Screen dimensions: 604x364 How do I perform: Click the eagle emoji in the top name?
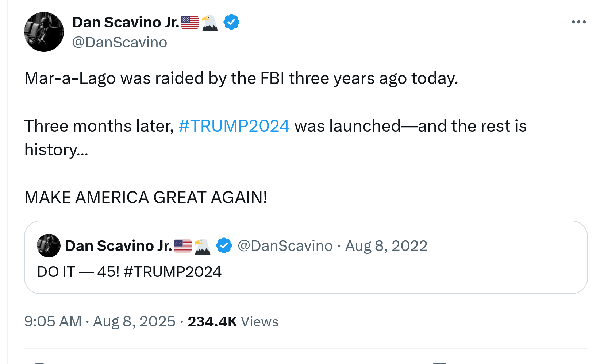click(x=209, y=23)
